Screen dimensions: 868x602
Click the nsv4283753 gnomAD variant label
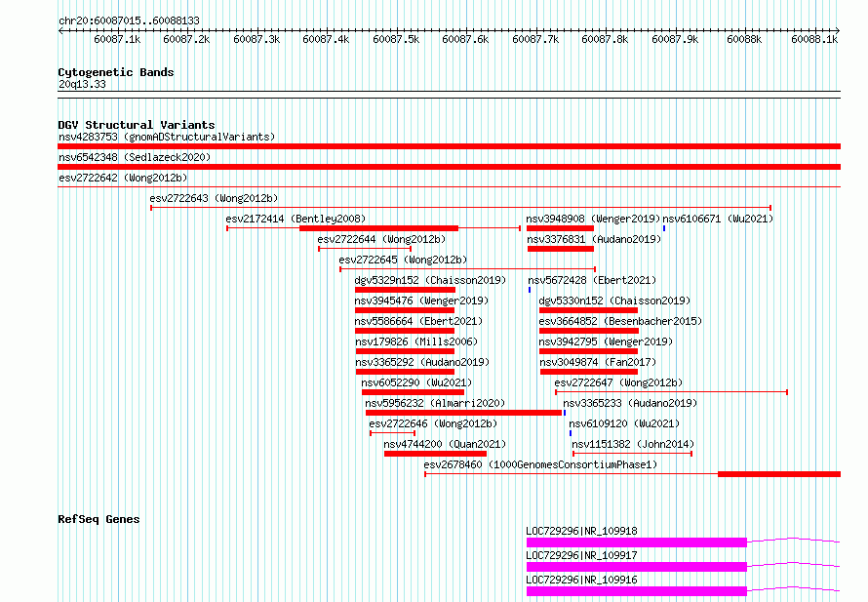[x=167, y=137]
